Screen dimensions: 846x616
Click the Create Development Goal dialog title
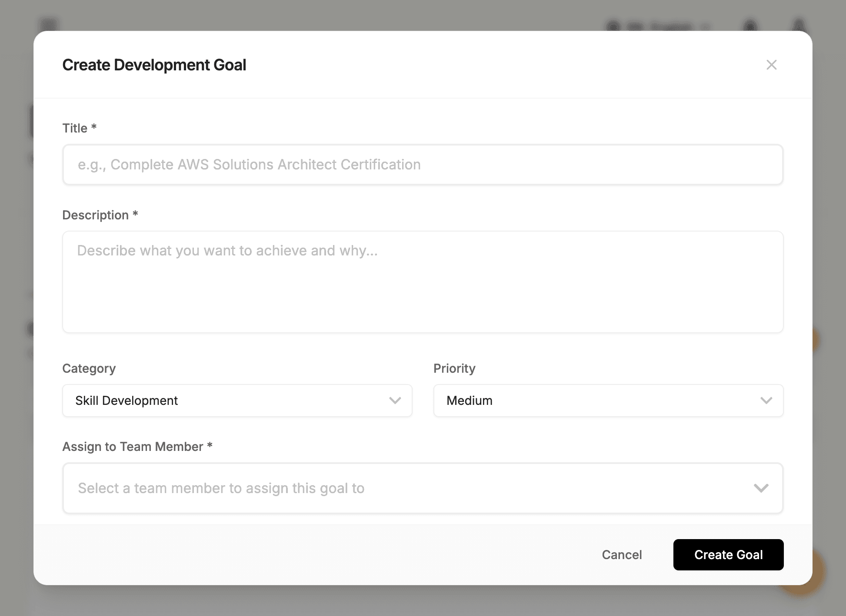pos(154,65)
